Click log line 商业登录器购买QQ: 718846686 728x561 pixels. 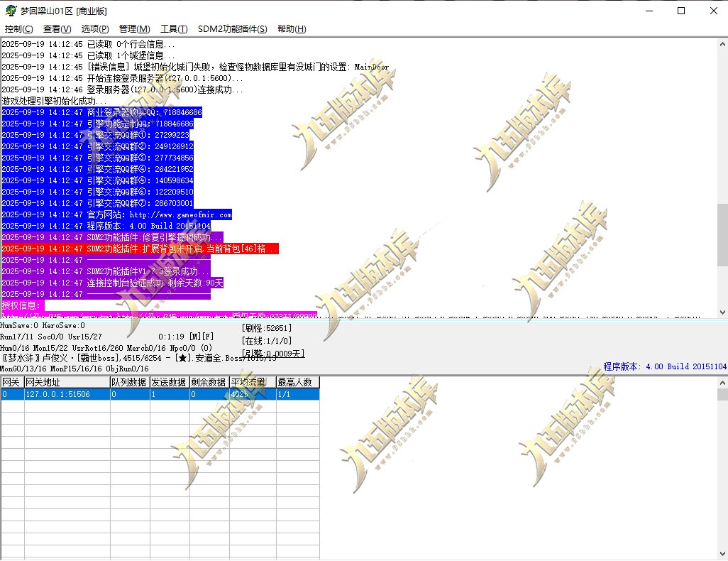101,112
